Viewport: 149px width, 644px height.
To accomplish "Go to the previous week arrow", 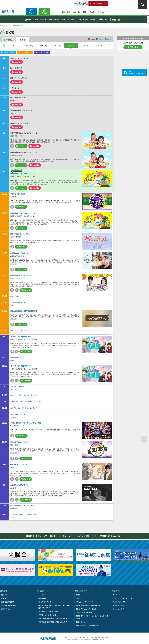I will tap(4, 46).
